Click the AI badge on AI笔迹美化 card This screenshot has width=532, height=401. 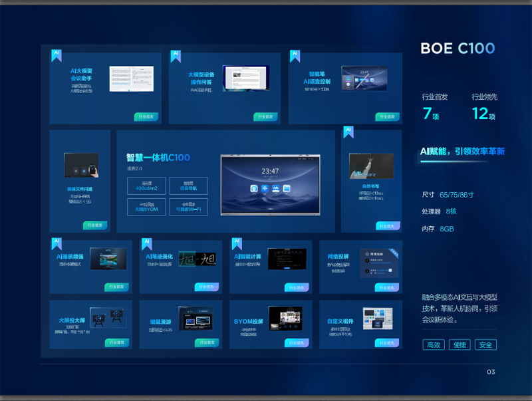(x=146, y=244)
